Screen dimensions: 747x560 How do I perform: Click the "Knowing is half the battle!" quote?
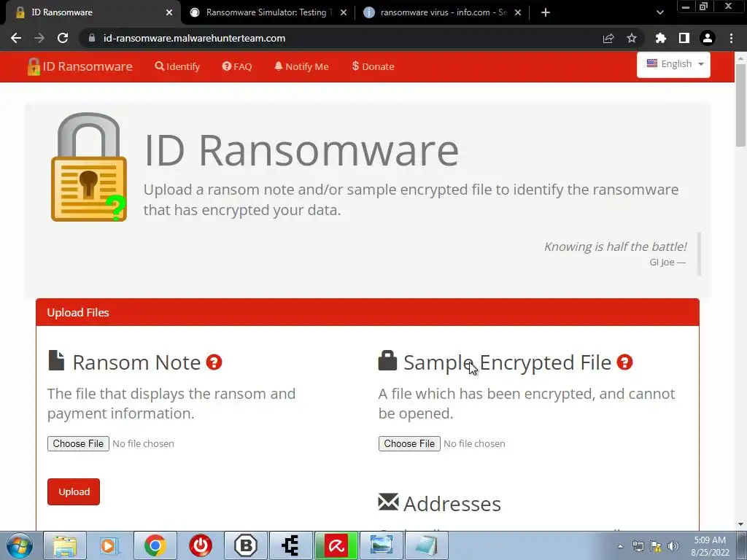[615, 246]
